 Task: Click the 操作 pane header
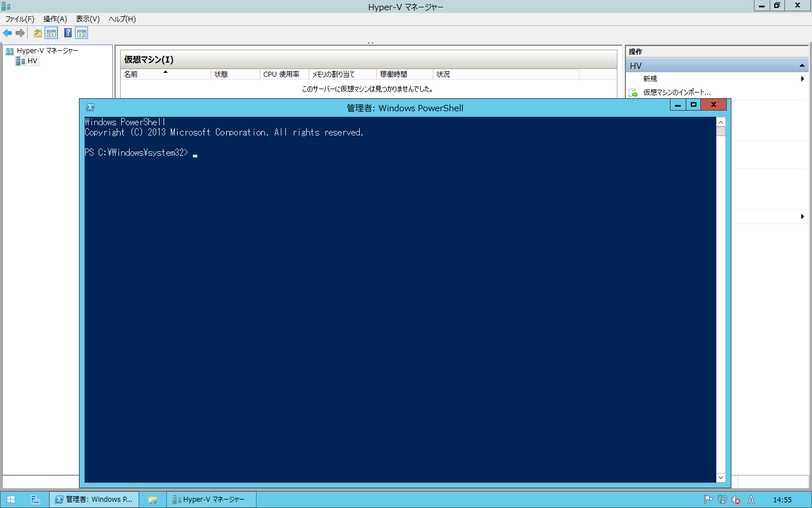click(x=717, y=51)
